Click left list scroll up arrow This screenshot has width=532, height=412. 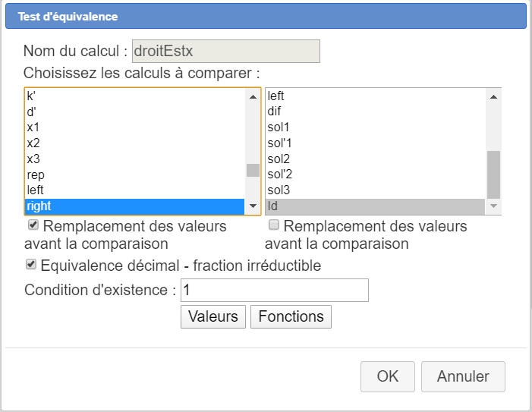tap(253, 96)
